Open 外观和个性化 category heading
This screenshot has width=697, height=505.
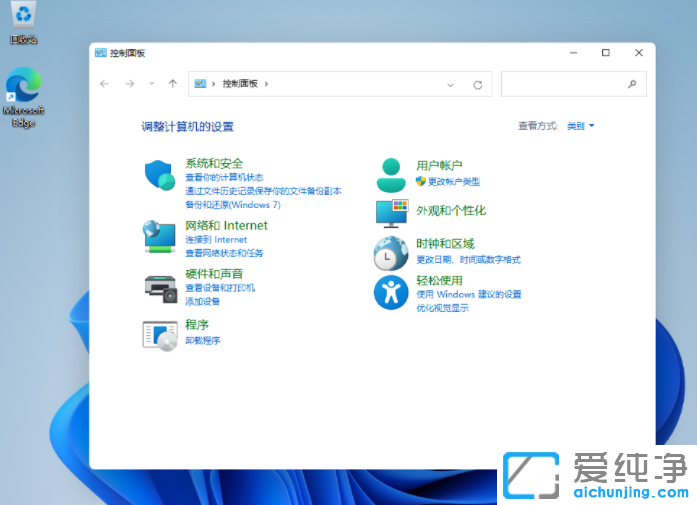451,211
